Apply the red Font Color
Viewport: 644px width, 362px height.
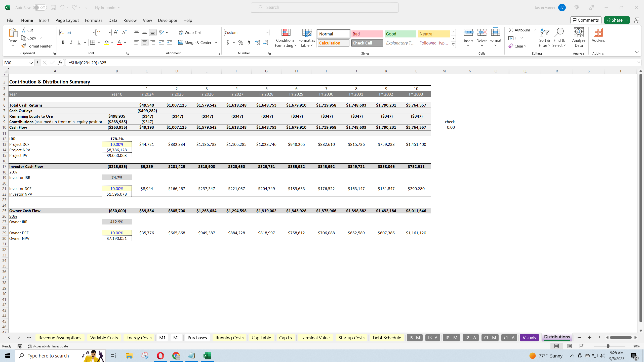pyautogui.click(x=119, y=42)
